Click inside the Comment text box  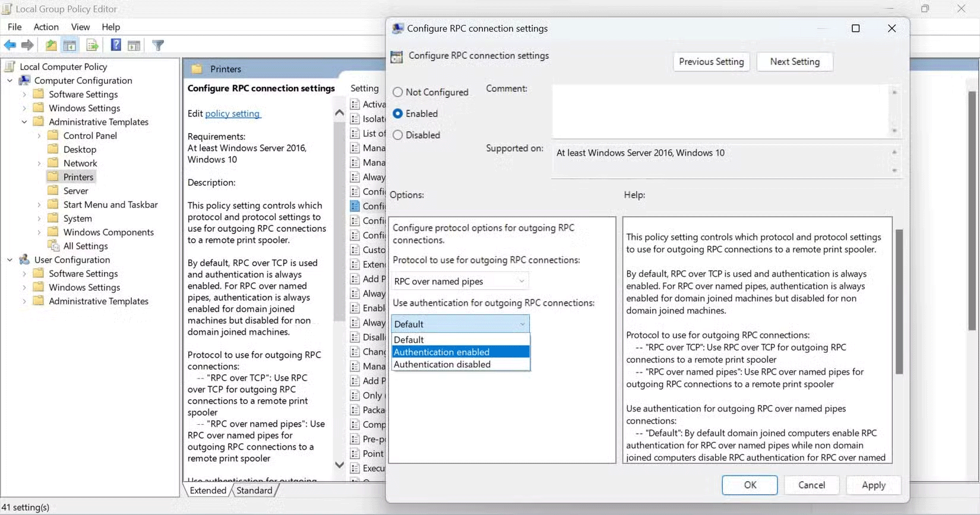[x=719, y=111]
